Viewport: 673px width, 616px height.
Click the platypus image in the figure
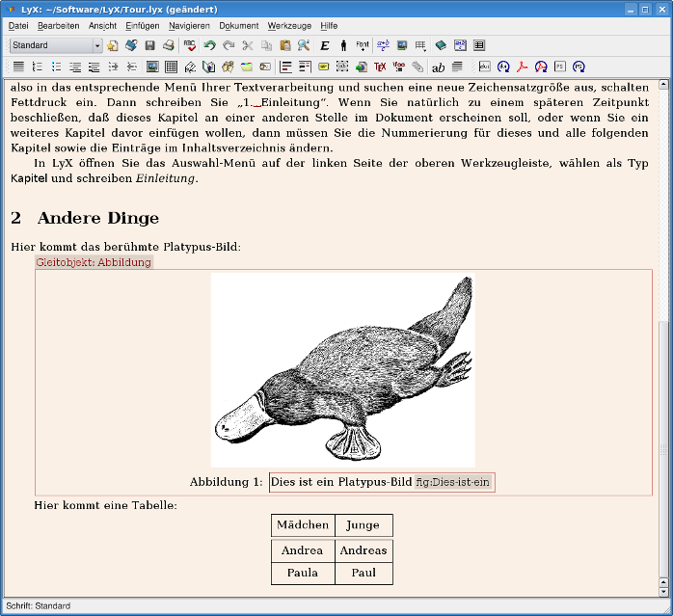343,370
